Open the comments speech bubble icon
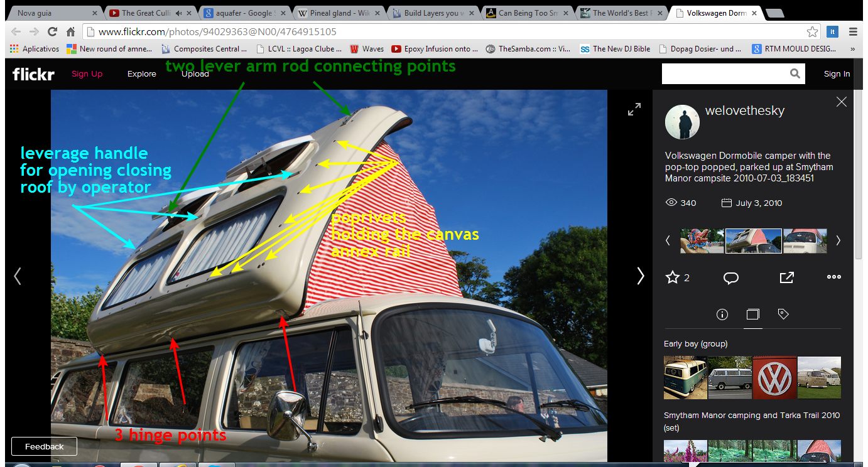 tap(730, 277)
